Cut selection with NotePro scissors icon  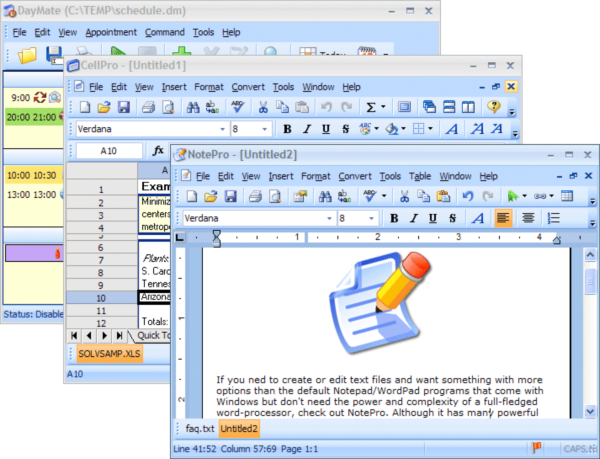404,197
